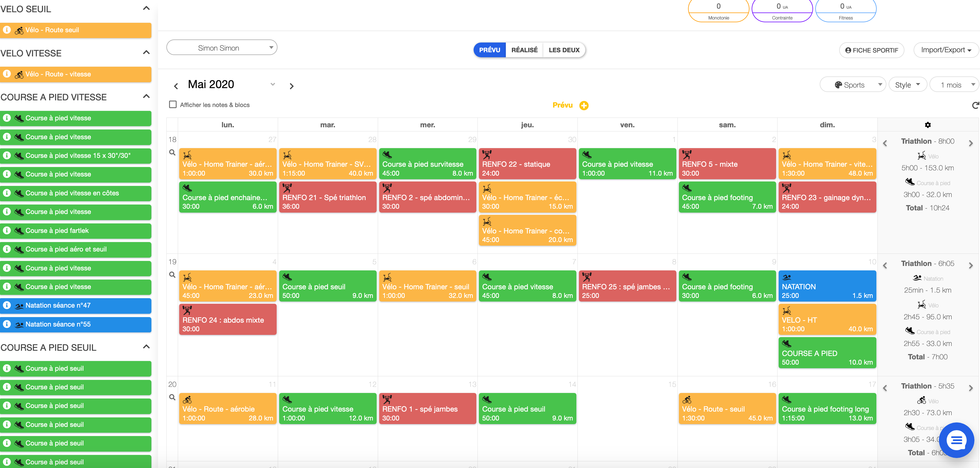Open the calendar settings gear icon
Viewport: 980px width, 468px height.
pyautogui.click(x=927, y=125)
